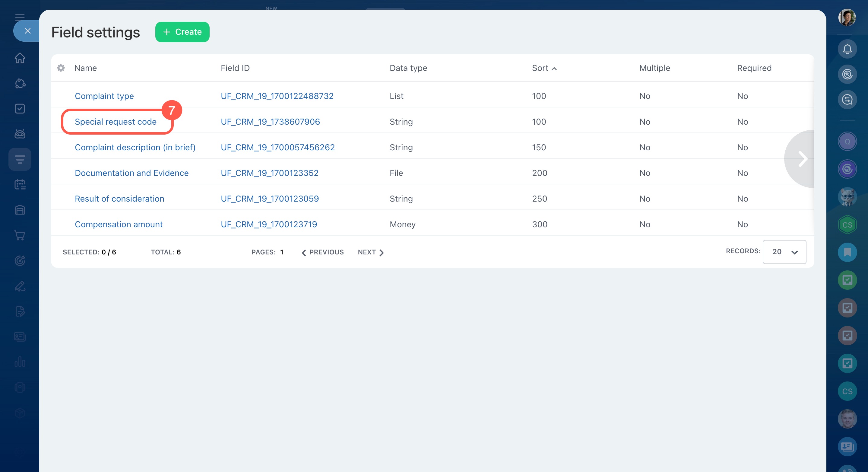868x472 pixels.
Task: Open the tasks checkmark sidebar icon
Action: click(x=20, y=109)
